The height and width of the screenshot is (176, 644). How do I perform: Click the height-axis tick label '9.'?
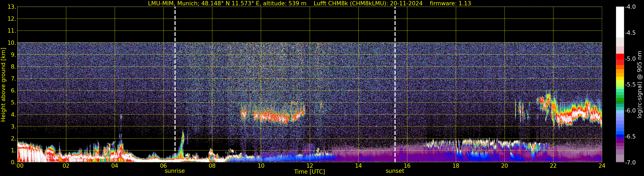pos(13,55)
